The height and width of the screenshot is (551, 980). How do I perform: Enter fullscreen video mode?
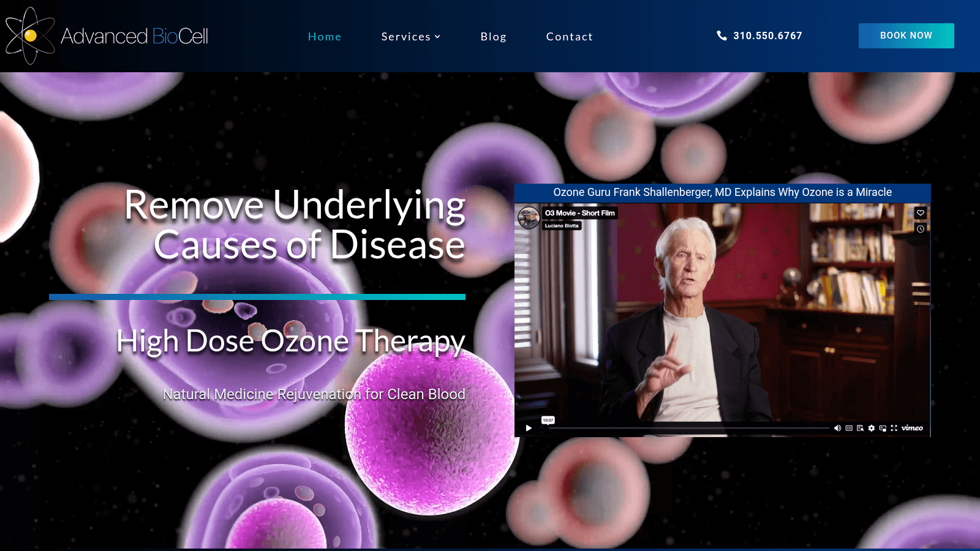coord(894,428)
